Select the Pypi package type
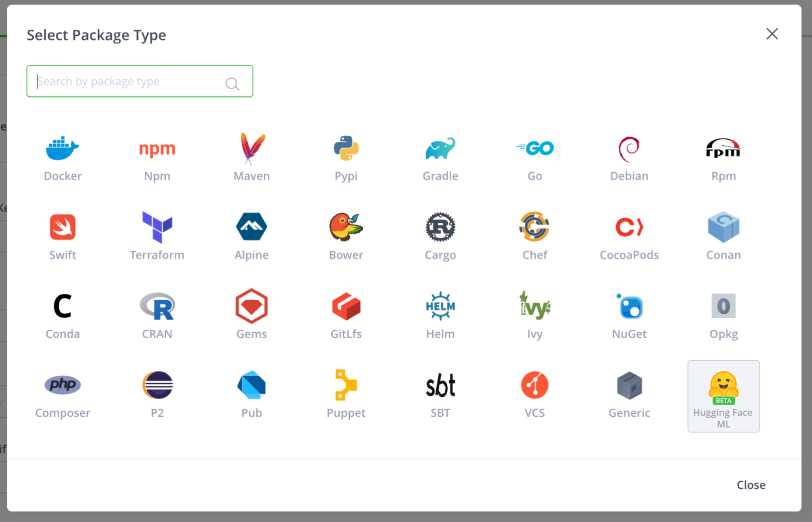The width and height of the screenshot is (812, 522). (346, 158)
